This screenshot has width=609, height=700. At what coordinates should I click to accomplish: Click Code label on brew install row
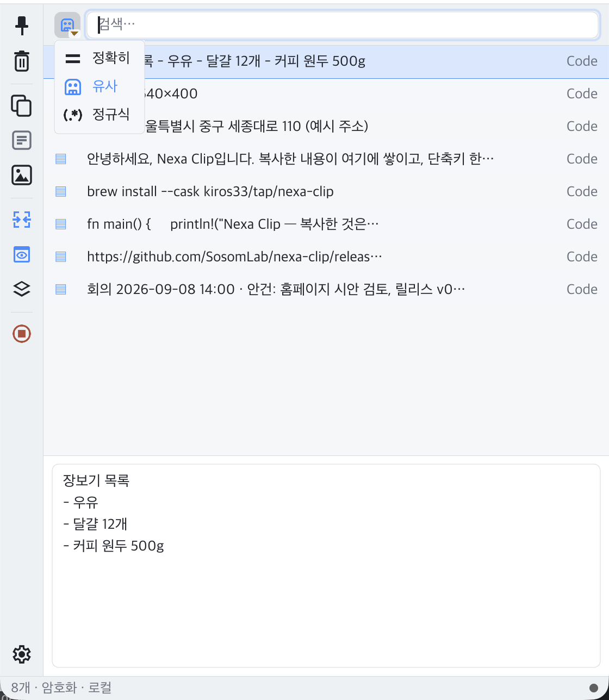[x=582, y=191]
